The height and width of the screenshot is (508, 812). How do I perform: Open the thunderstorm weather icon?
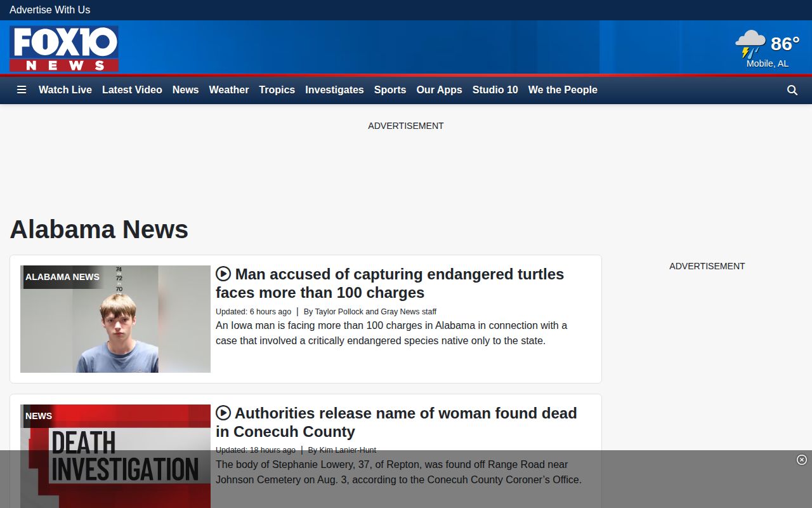[x=750, y=44]
